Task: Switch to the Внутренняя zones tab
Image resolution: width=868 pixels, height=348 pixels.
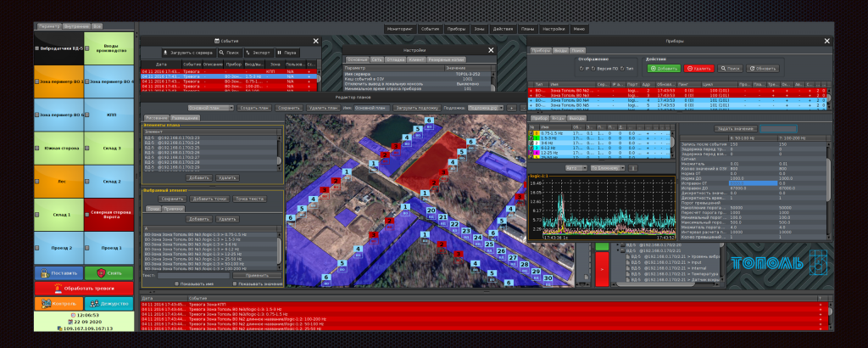Action: point(76,25)
